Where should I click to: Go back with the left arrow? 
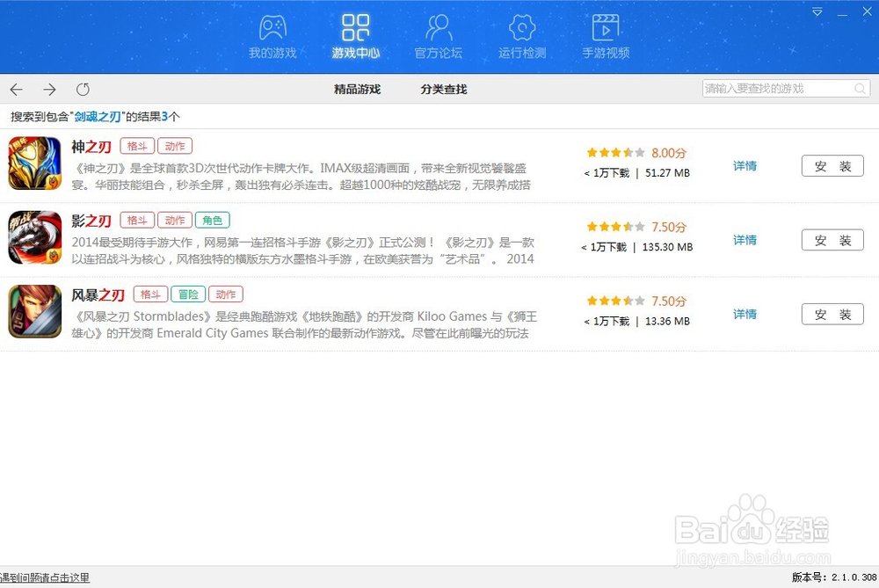pyautogui.click(x=16, y=89)
